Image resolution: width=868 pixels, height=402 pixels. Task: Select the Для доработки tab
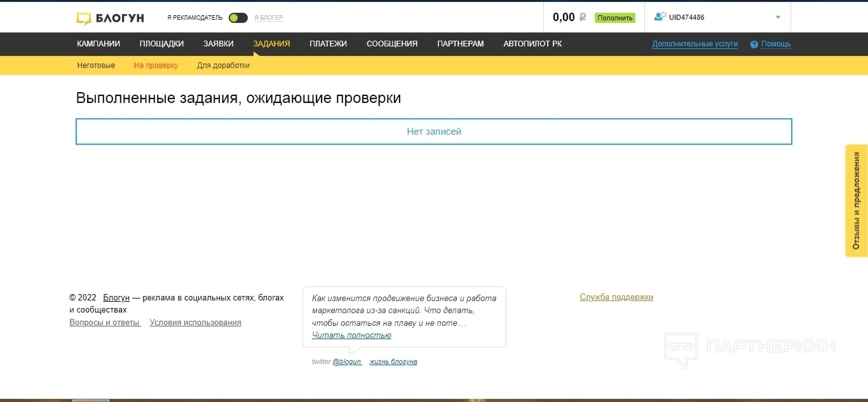coord(223,65)
